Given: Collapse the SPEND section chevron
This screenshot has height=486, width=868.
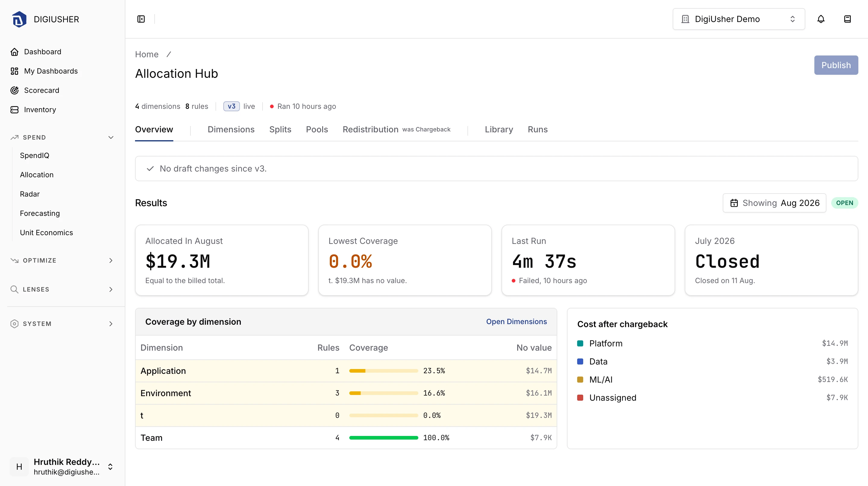Looking at the screenshot, I should click(111, 137).
